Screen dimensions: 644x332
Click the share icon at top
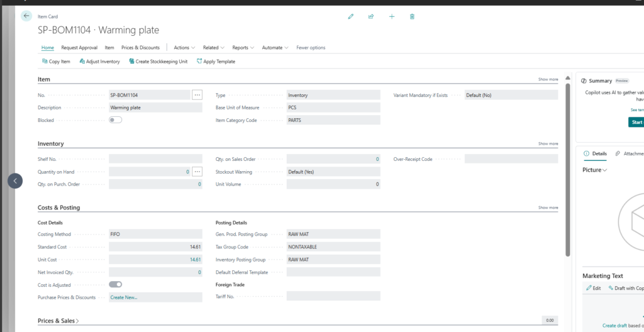click(371, 16)
